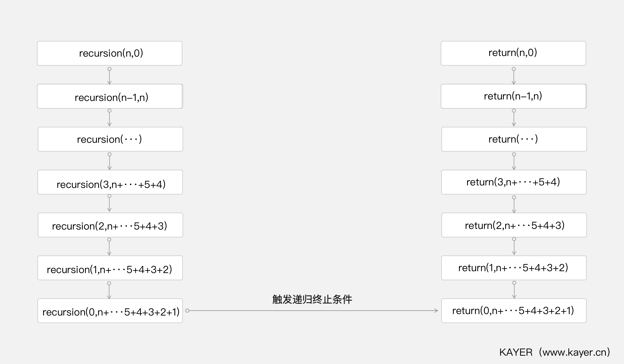Select the return(2,n+···5+4+3) box
Image resolution: width=624 pixels, height=364 pixels.
click(x=514, y=225)
